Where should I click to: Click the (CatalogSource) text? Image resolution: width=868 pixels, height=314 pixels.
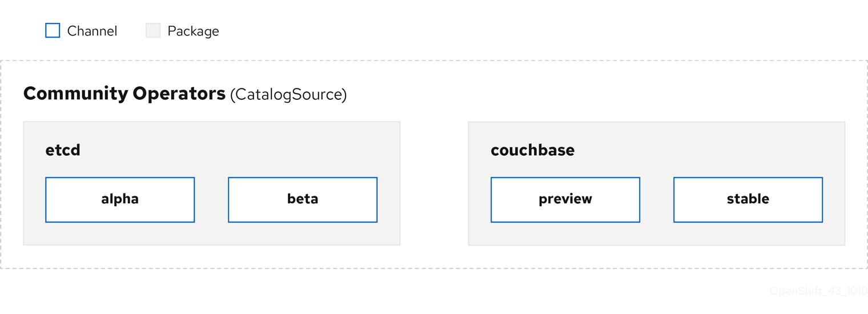[288, 95]
